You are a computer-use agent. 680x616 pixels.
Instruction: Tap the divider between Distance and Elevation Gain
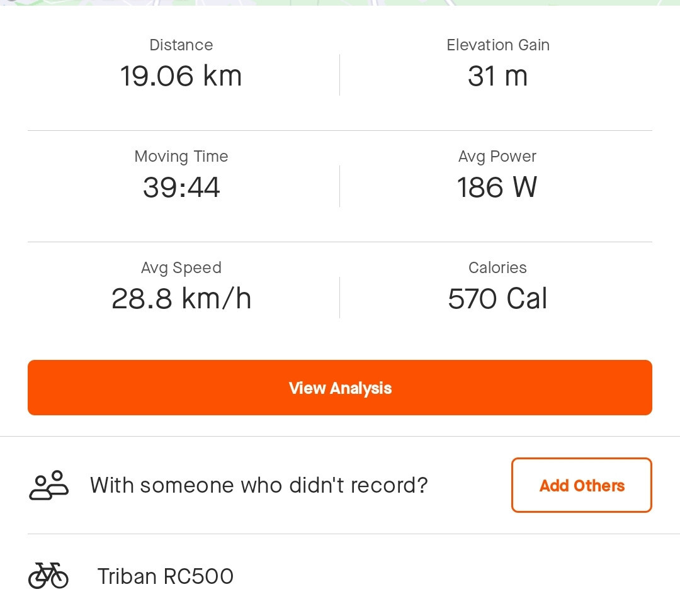click(340, 75)
